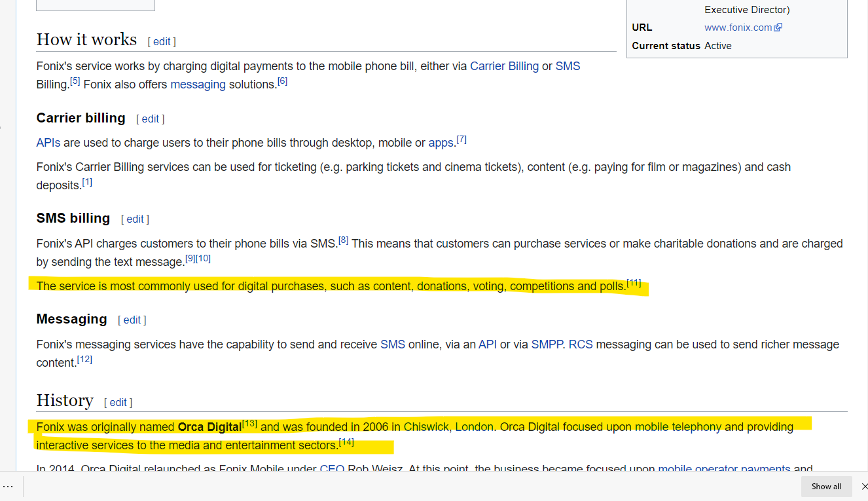
Task: Follow the apps link
Action: [441, 143]
